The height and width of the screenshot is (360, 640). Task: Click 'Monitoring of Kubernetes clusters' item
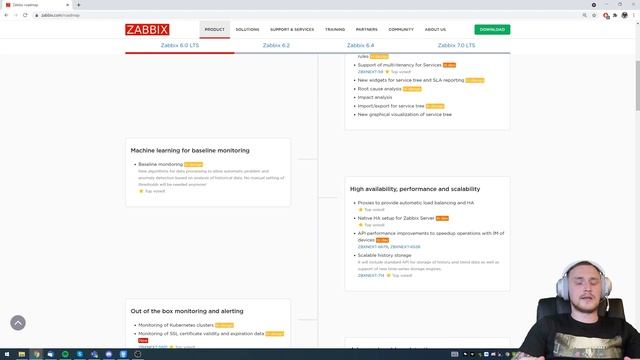(176, 325)
